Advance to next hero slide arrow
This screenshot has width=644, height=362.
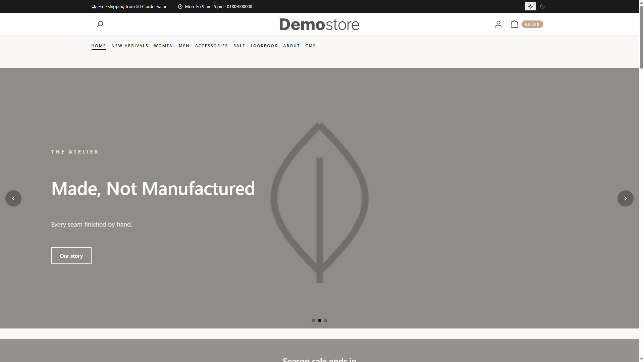coord(626,198)
